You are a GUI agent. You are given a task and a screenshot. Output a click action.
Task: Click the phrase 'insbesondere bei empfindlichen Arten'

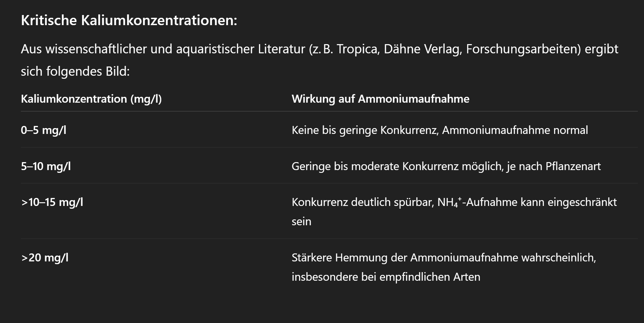click(x=386, y=277)
